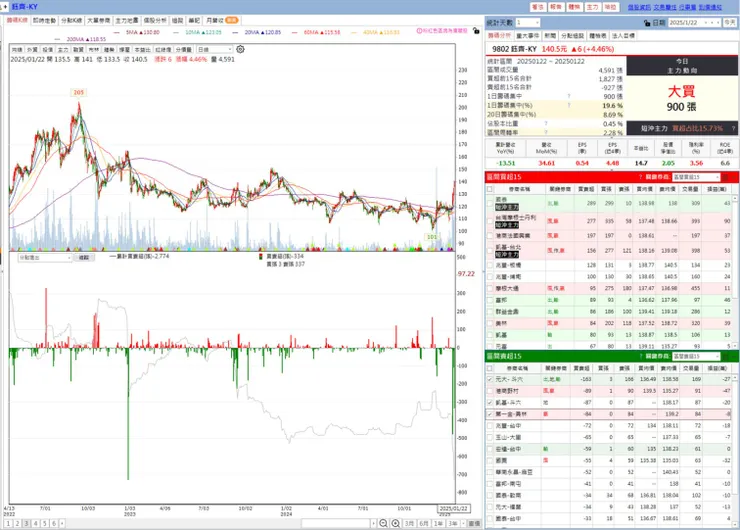Open the 主力地圖 tab
This screenshot has width=740, height=530.
127,20
